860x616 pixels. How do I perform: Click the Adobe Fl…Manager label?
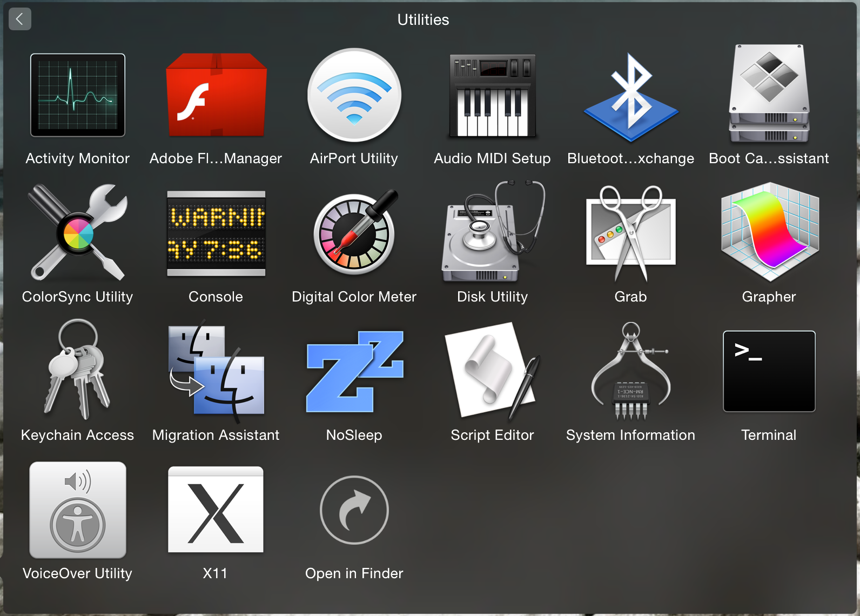(x=216, y=158)
